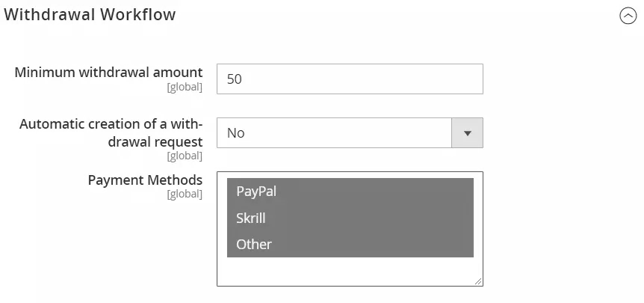Click [global] scope under Automatic creation label
Screen dimensions: 644x303
coord(185,156)
